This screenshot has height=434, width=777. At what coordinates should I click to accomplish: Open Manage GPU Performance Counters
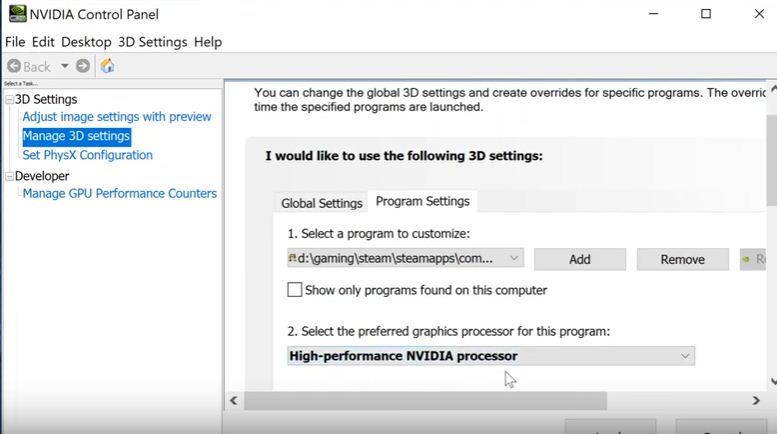click(x=119, y=193)
